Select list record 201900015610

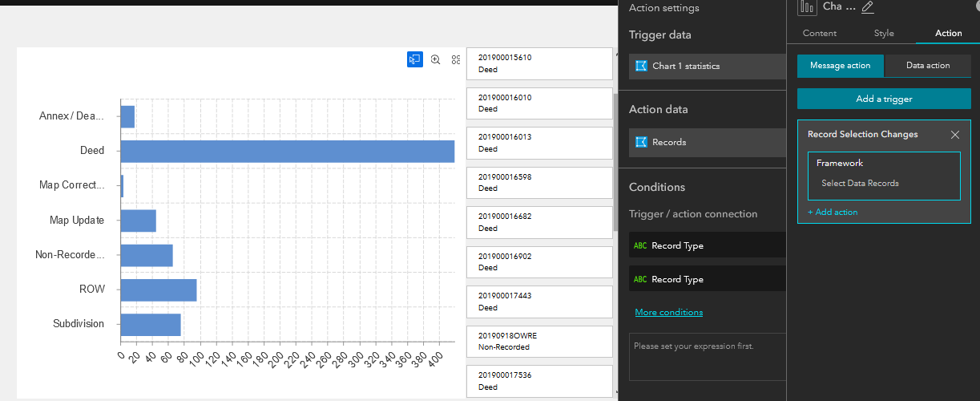point(539,63)
